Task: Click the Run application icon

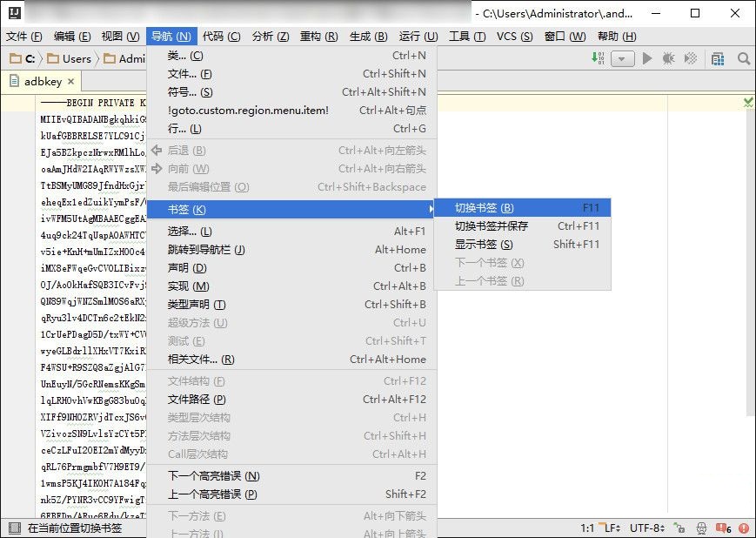Action: coord(646,58)
